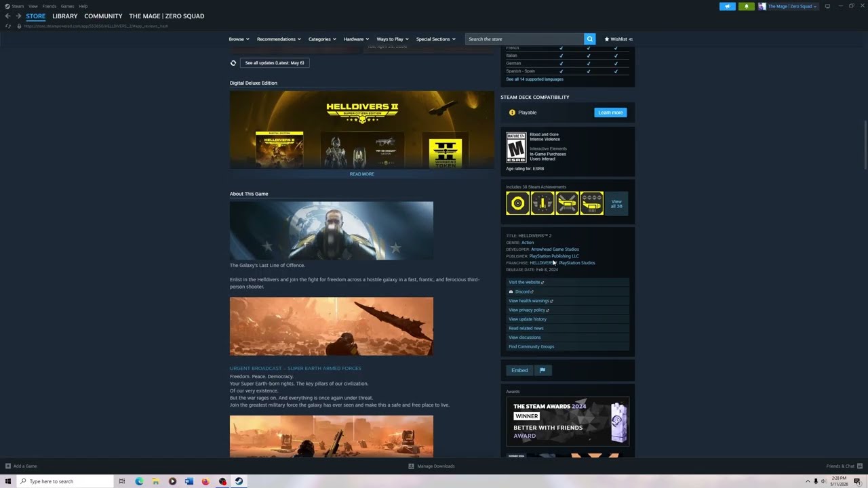
Task: Click the Windows taskbar search box
Action: (x=66, y=481)
